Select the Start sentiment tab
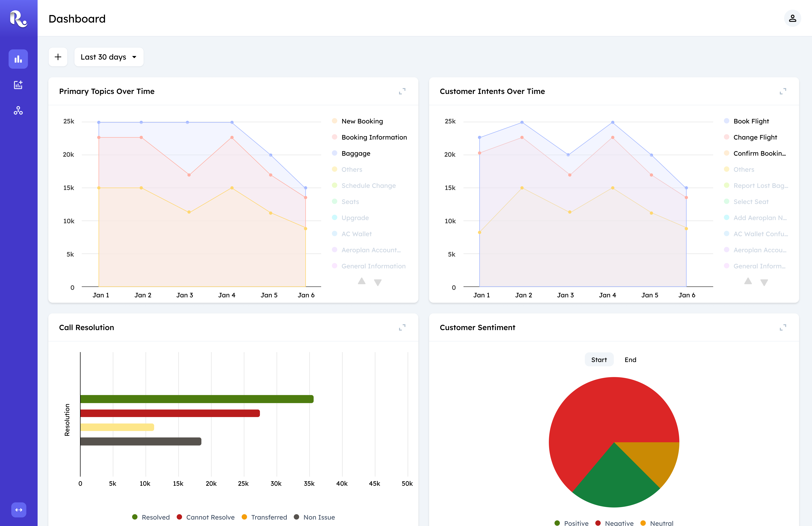The width and height of the screenshot is (812, 526). (599, 360)
